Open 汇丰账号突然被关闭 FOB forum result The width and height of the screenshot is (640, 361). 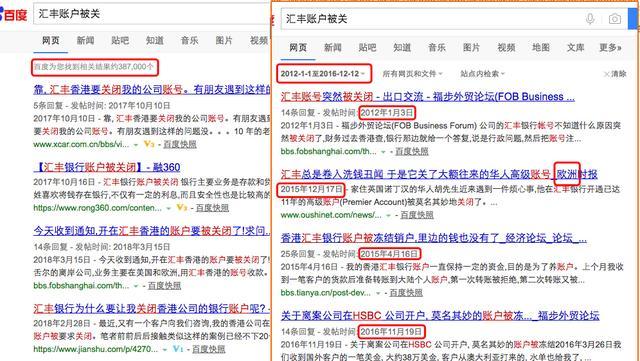[428, 97]
